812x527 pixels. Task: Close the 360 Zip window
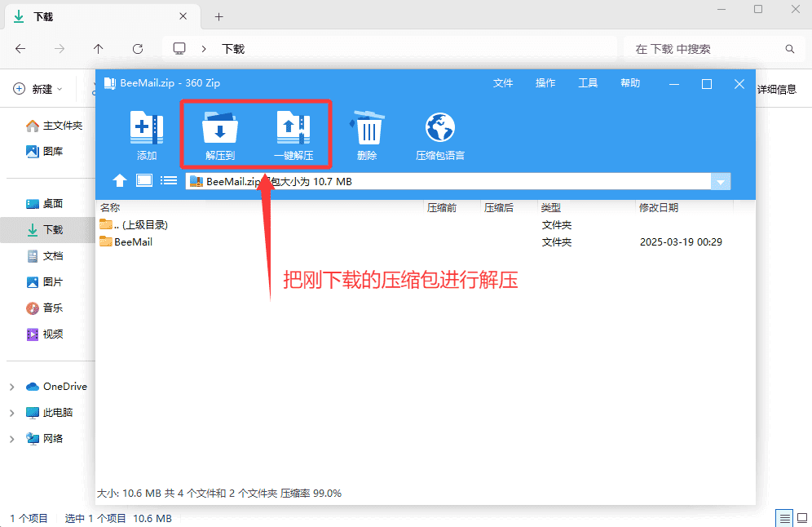pos(739,84)
